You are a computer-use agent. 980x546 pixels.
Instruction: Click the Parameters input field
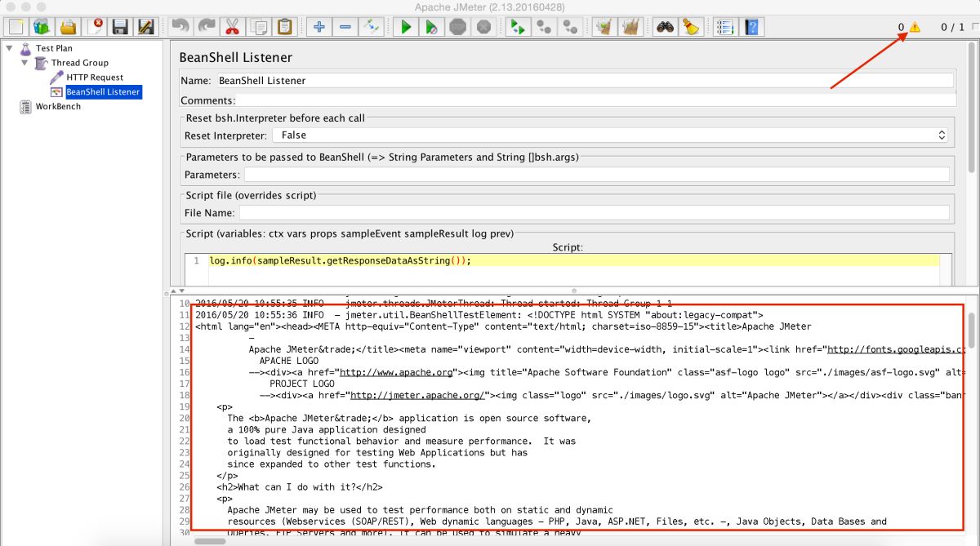[x=596, y=175]
